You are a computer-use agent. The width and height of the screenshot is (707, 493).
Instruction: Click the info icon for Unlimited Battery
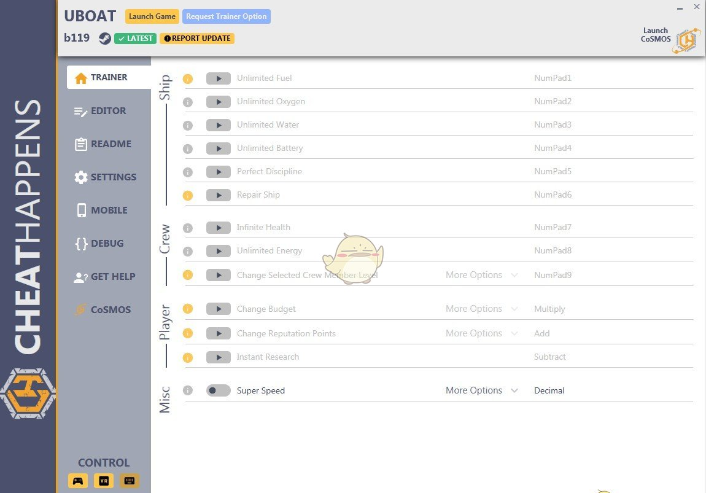188,149
